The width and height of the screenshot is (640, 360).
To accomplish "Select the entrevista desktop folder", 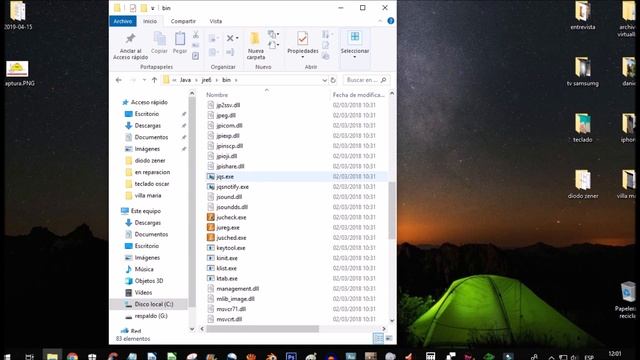I will click(x=582, y=16).
